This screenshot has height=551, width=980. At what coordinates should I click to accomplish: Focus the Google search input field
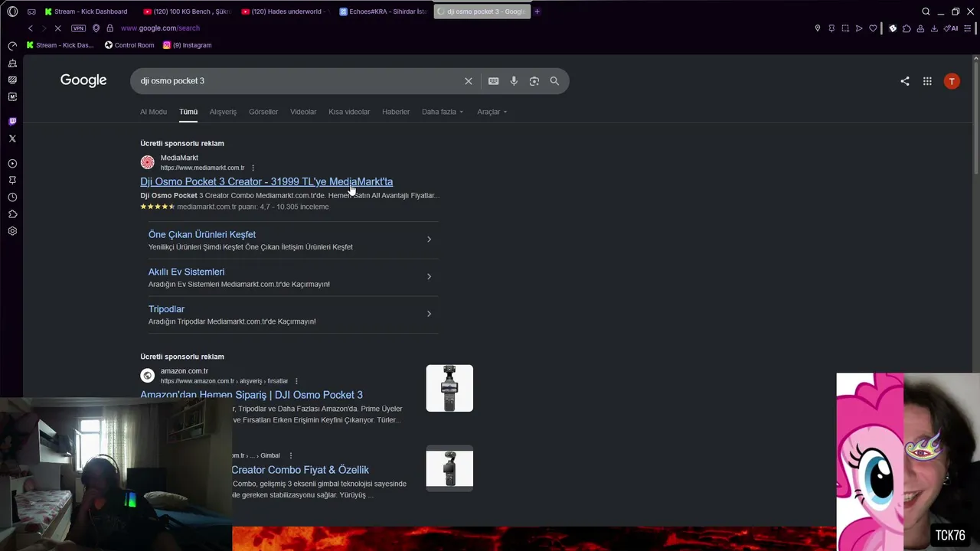pos(299,81)
